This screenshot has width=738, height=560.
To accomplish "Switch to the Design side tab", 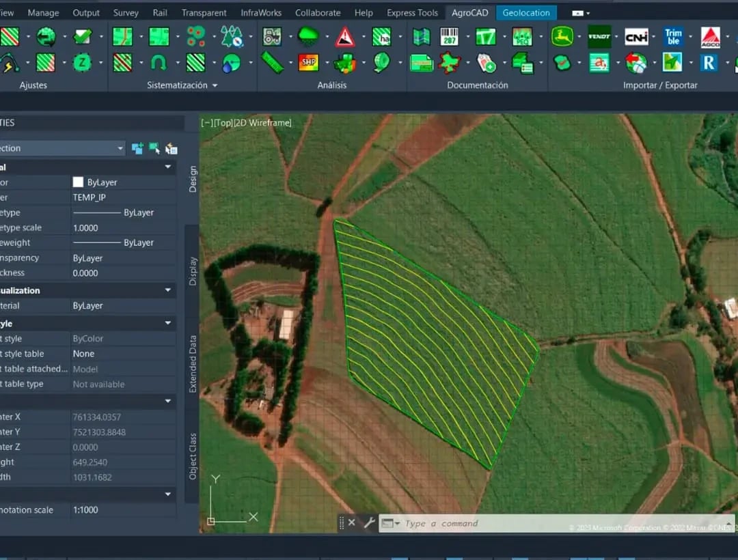I will 193,179.
